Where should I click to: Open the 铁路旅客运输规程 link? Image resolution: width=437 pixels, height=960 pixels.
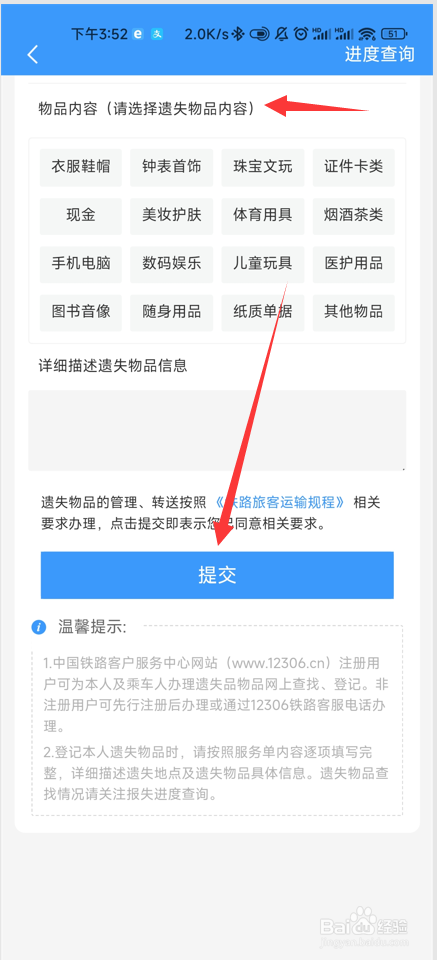280,503
